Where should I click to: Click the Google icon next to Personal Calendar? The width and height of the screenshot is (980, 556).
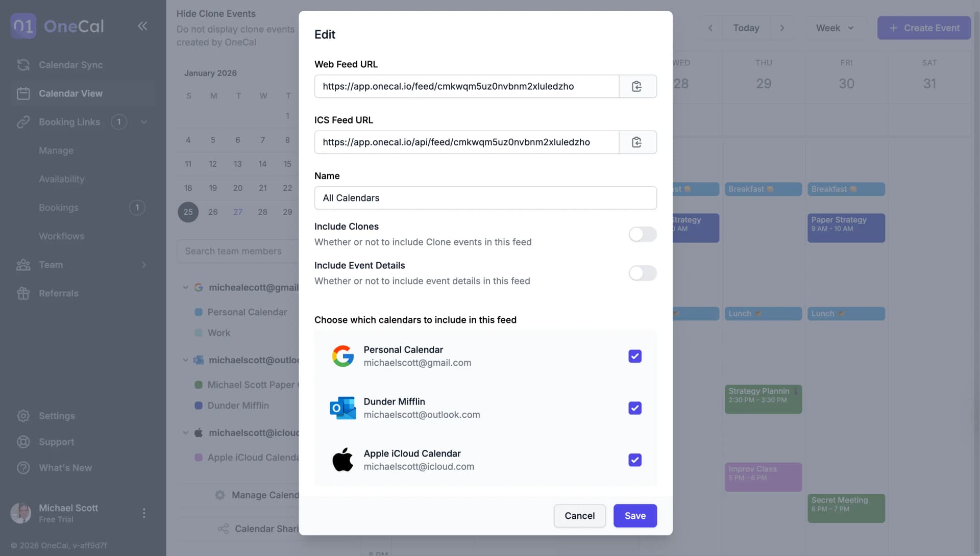(x=342, y=356)
